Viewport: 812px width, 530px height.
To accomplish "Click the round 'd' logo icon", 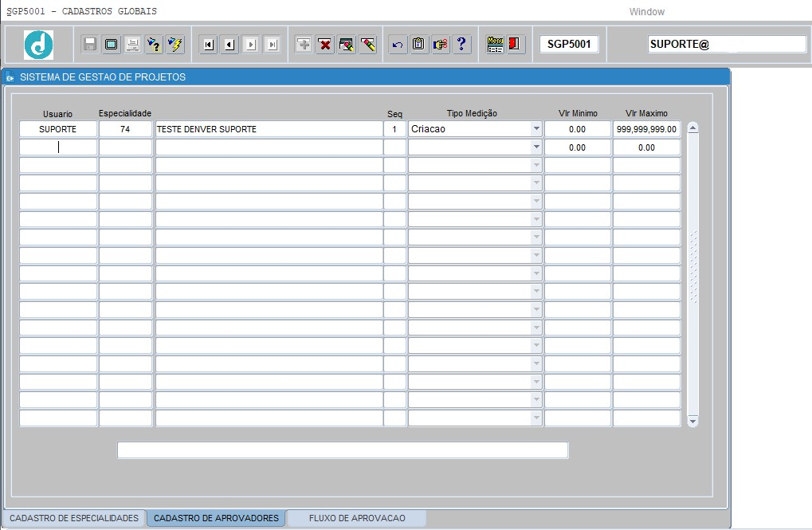I will click(x=38, y=45).
